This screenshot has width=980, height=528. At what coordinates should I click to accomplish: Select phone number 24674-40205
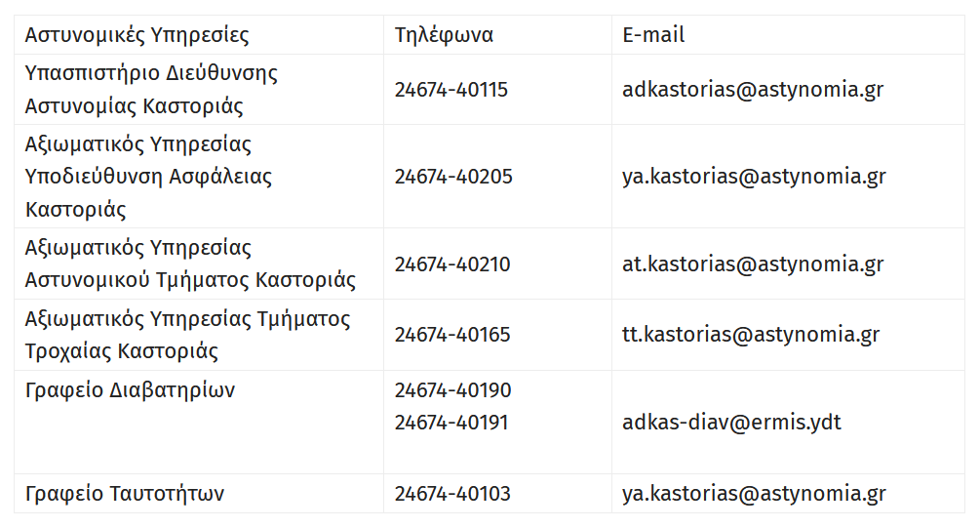[453, 177]
